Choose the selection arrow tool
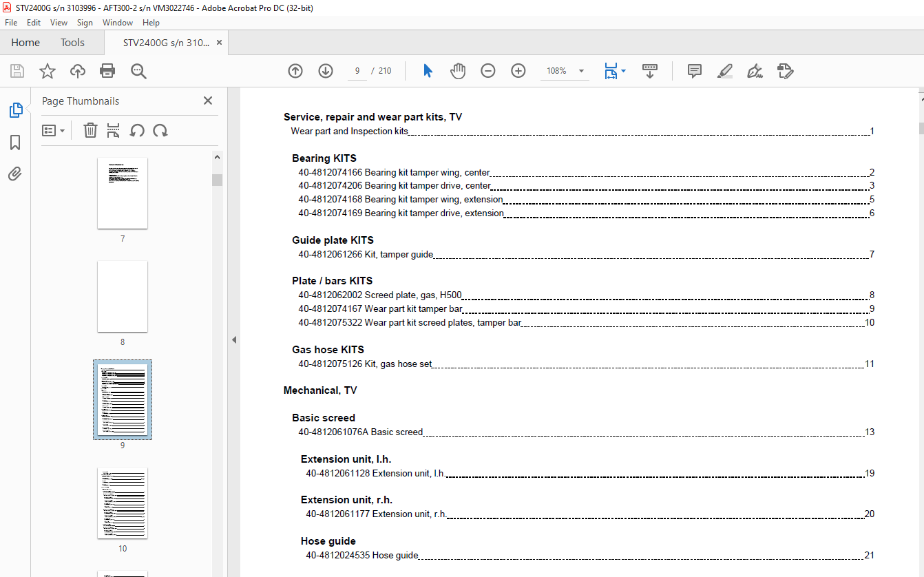 pyautogui.click(x=428, y=71)
